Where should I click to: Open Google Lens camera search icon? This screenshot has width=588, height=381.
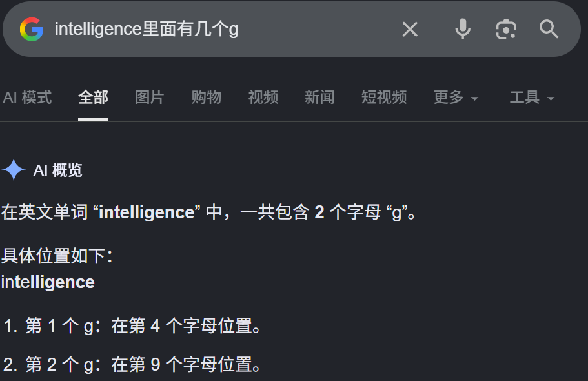pos(506,29)
